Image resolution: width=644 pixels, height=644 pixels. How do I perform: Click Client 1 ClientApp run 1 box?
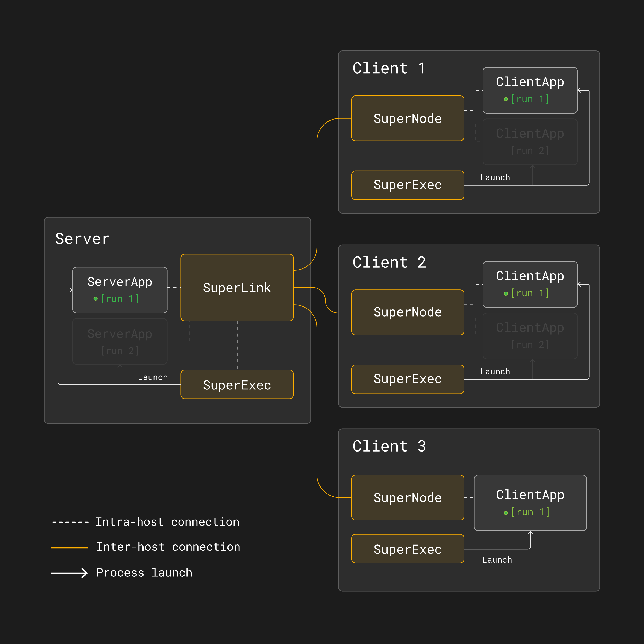[530, 90]
